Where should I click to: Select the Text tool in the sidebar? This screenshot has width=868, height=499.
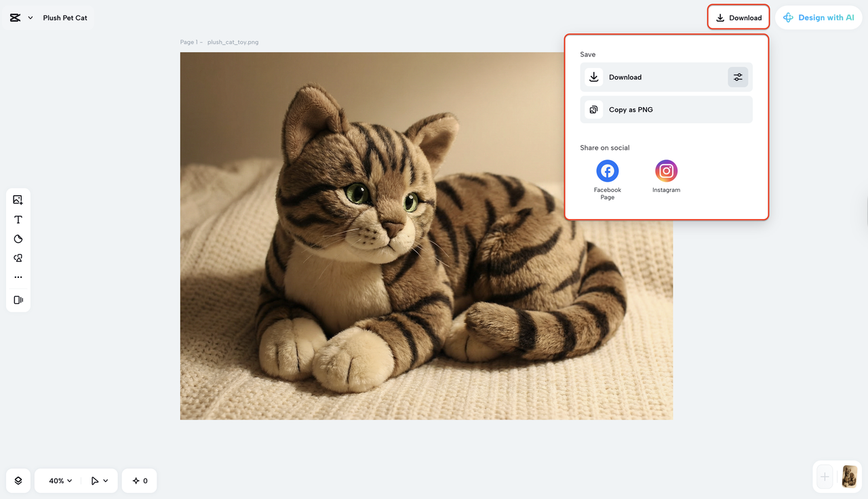point(18,219)
